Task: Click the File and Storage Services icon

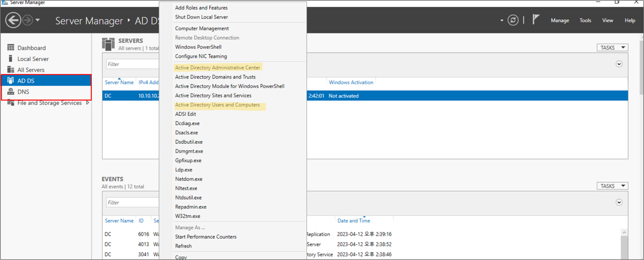Action: click(11, 103)
